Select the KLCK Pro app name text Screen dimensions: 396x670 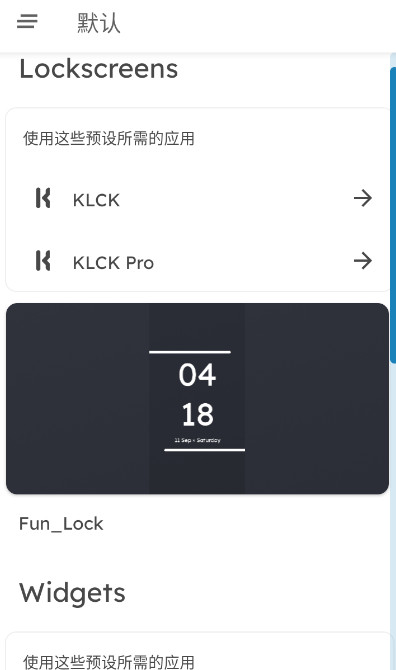pyautogui.click(x=113, y=263)
